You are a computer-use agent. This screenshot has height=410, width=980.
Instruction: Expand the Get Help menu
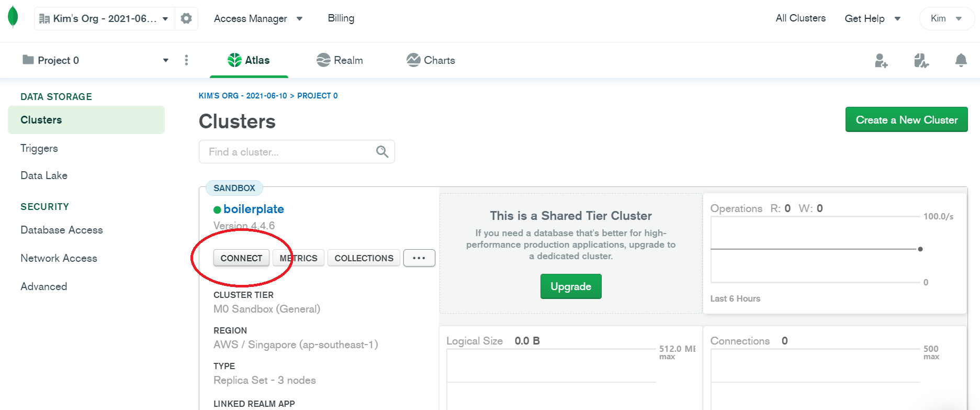tap(872, 19)
